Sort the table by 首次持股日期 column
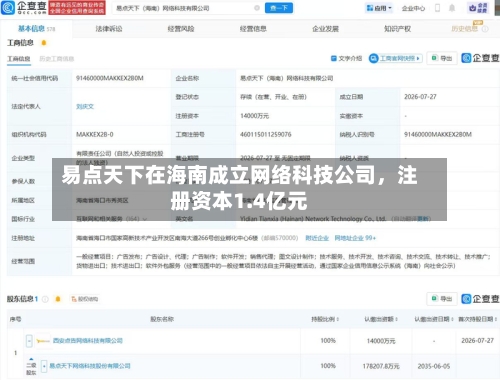This screenshot has height=380, width=500. [477, 319]
